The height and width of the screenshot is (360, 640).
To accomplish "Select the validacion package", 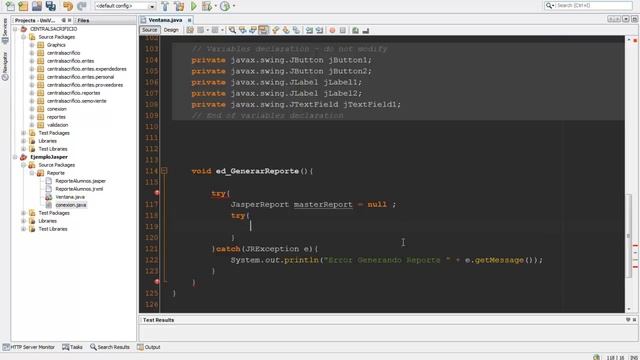I will 58,125.
